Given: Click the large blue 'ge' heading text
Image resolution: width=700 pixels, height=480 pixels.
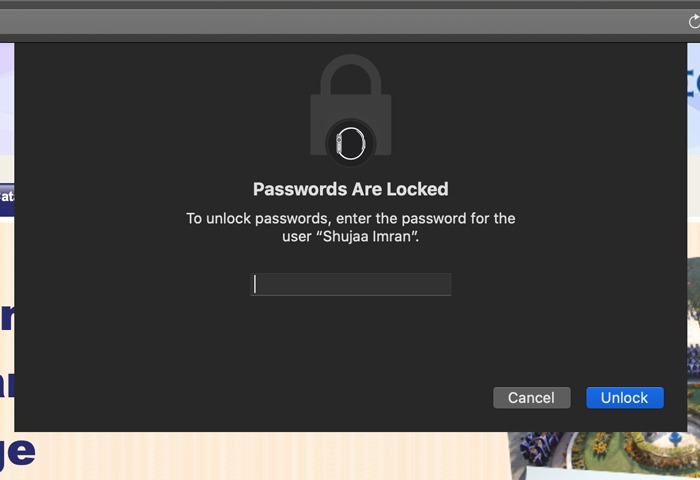Looking at the screenshot, I should tap(18, 452).
